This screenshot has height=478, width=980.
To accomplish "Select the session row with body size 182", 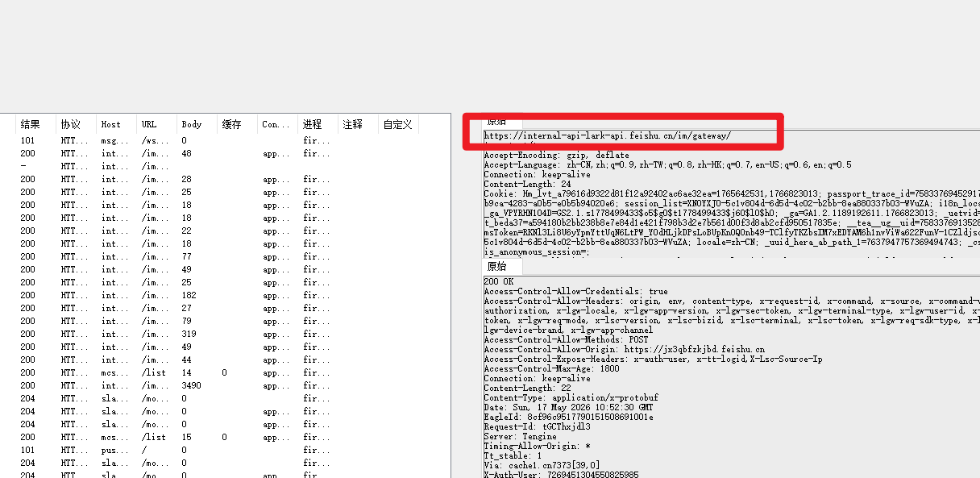I will click(x=226, y=295).
